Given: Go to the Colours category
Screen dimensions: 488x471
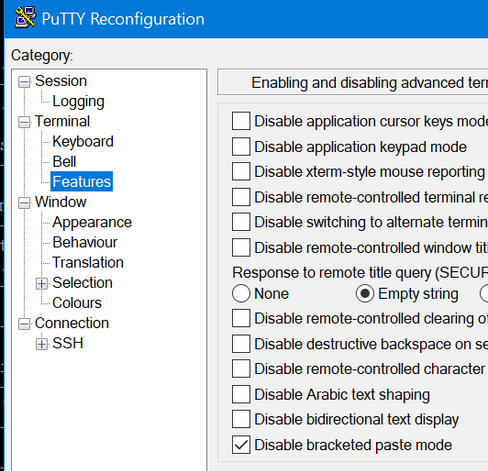Looking at the screenshot, I should 77,303.
